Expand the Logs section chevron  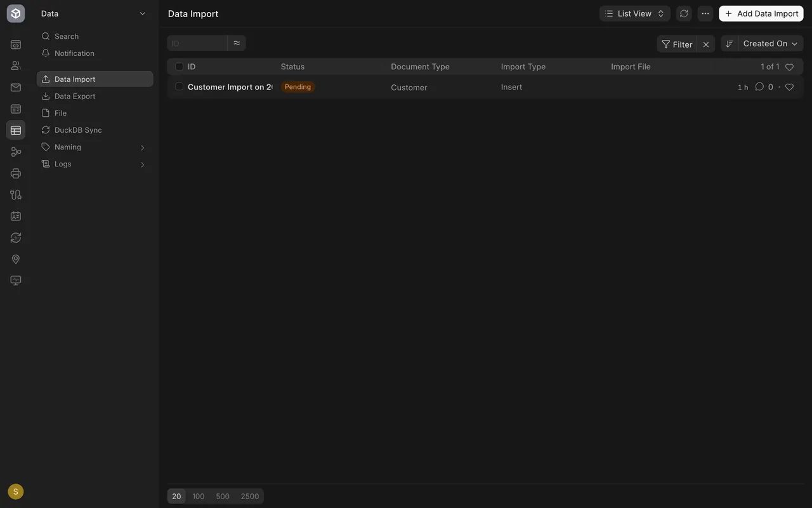click(x=142, y=164)
